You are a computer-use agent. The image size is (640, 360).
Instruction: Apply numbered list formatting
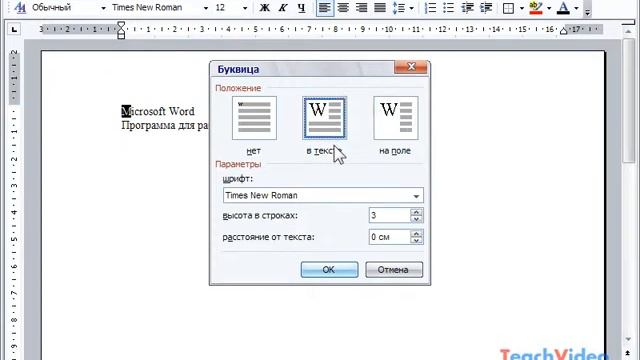[x=430, y=8]
